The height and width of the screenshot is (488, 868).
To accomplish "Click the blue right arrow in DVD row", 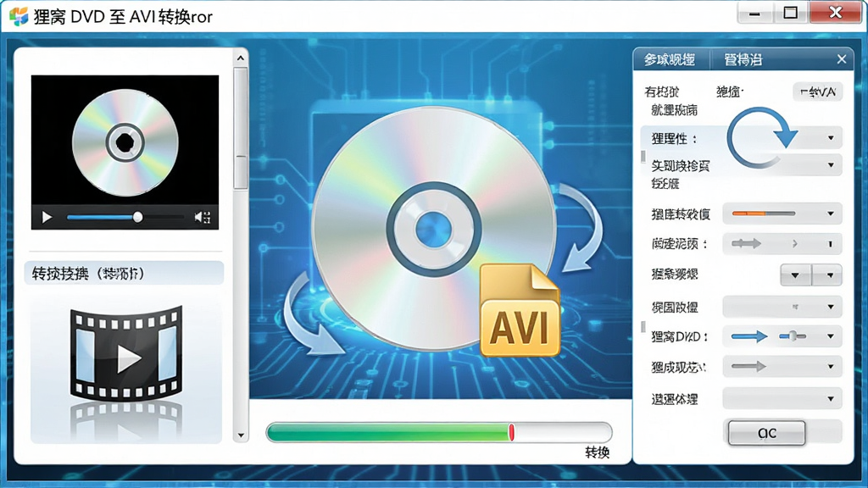I will (749, 335).
